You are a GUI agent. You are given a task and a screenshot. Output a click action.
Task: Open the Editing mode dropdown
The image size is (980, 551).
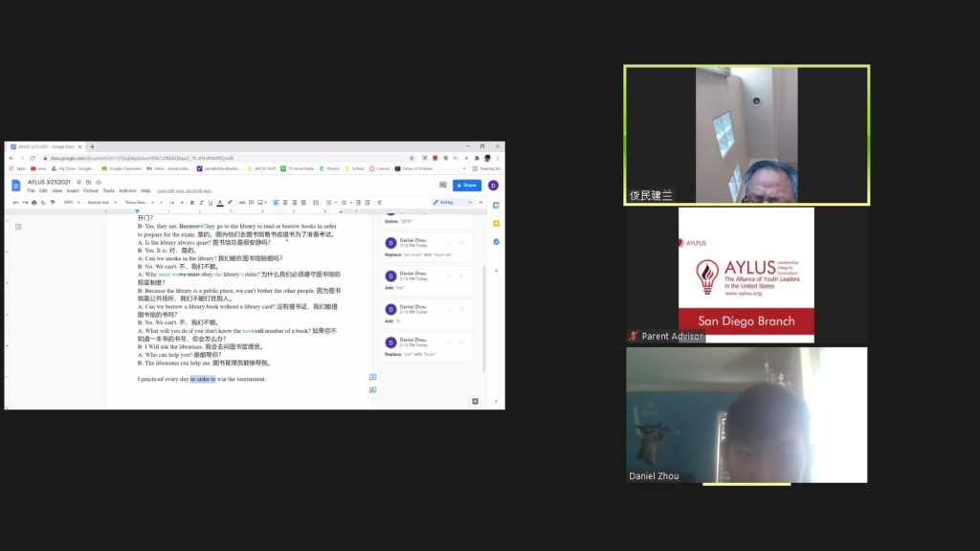coord(453,203)
